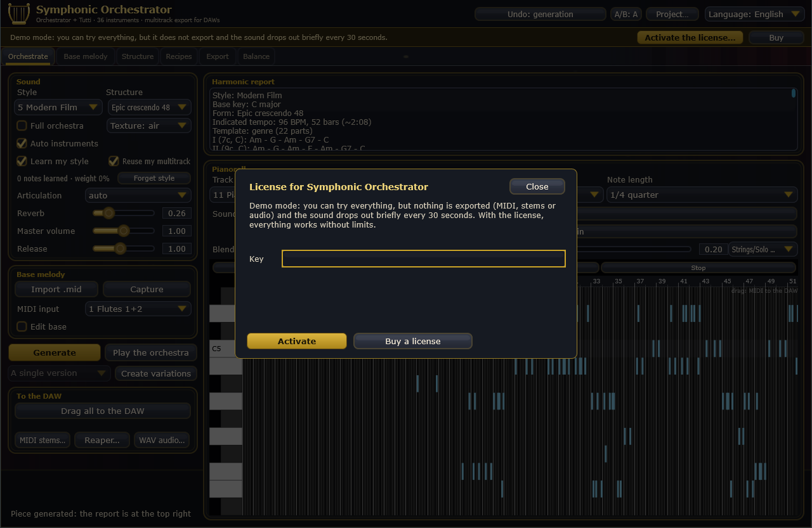Image resolution: width=812 pixels, height=528 pixels.
Task: Enable the Full orchestra checkbox
Action: tap(22, 126)
